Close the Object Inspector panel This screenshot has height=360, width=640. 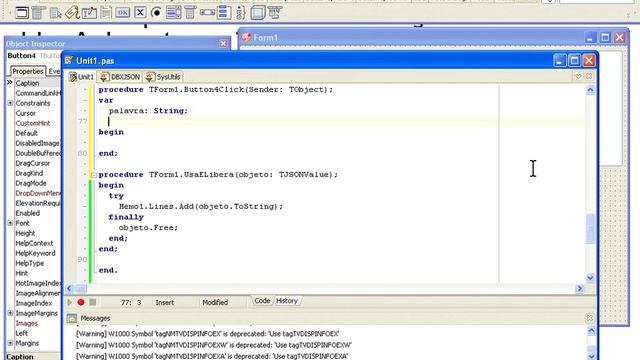click(223, 43)
